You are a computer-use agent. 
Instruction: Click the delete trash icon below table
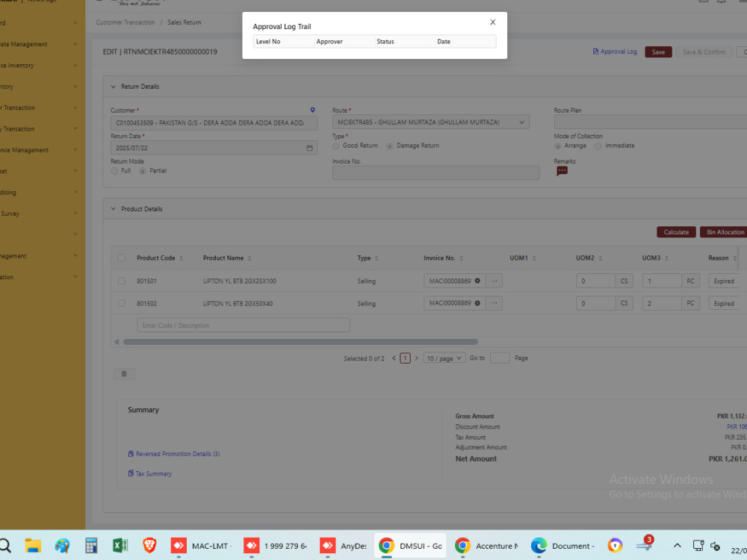click(124, 374)
